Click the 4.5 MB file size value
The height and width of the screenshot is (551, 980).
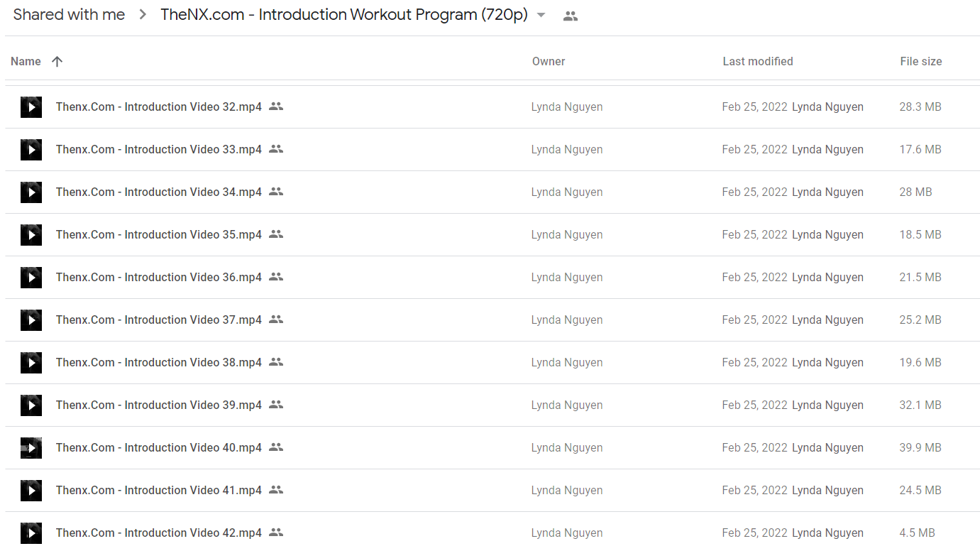[x=917, y=533]
